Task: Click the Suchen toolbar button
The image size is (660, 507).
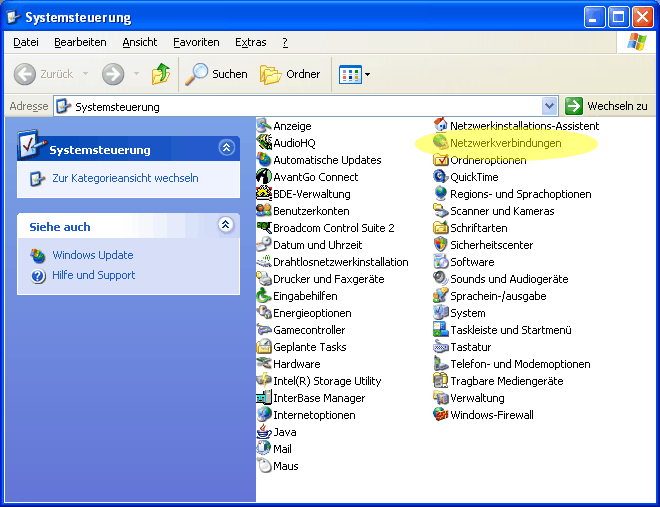Action: tap(216, 74)
